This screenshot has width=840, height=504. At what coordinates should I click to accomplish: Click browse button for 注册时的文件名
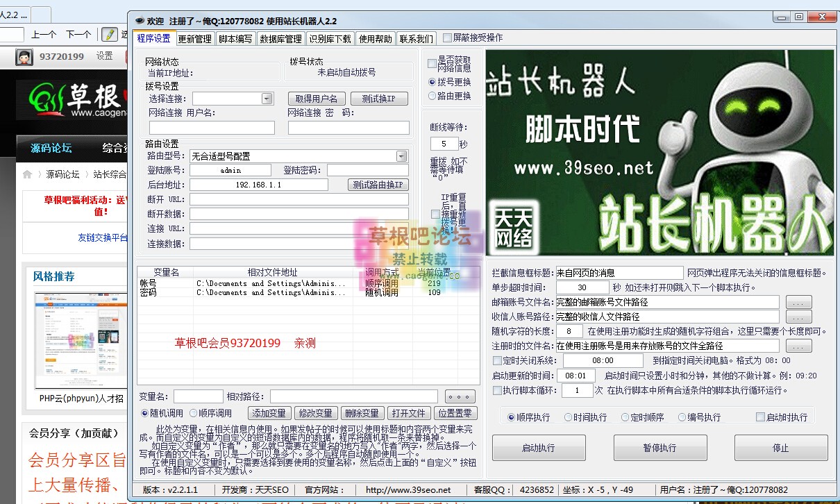tap(798, 346)
